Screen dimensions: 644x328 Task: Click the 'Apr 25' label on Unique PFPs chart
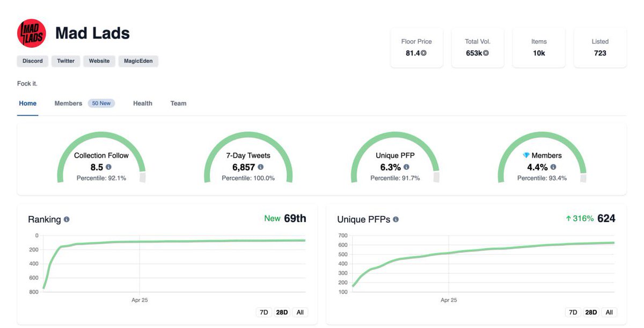[x=449, y=300]
